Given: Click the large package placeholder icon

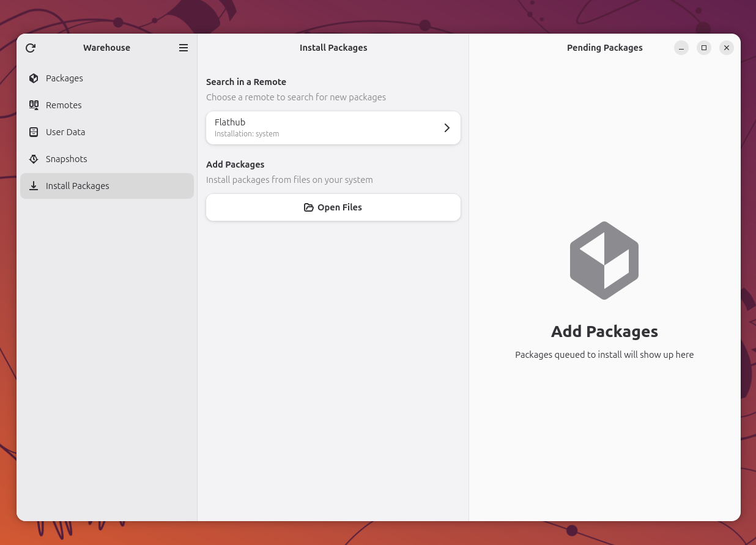Looking at the screenshot, I should (x=604, y=261).
